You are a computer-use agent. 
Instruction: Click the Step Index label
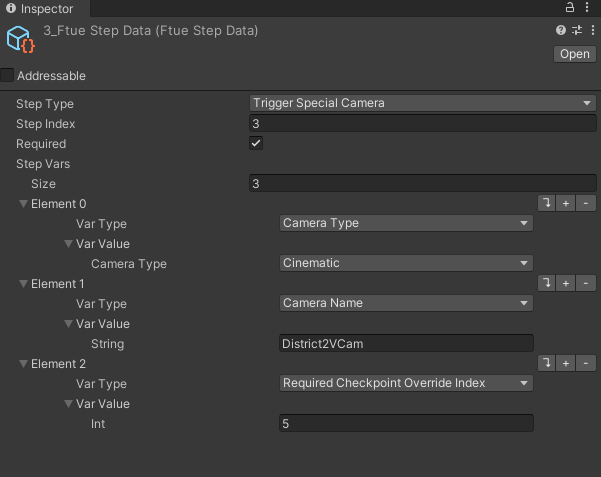[x=46, y=124]
